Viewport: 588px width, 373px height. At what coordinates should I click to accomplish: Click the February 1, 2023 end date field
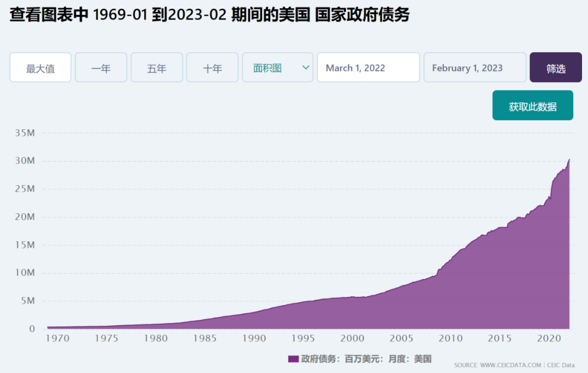(x=474, y=67)
